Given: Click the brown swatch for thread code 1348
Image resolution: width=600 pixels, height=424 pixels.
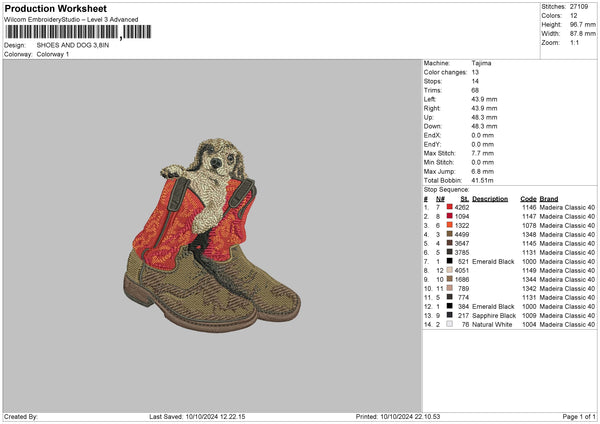Looking at the screenshot, I should 450,234.
